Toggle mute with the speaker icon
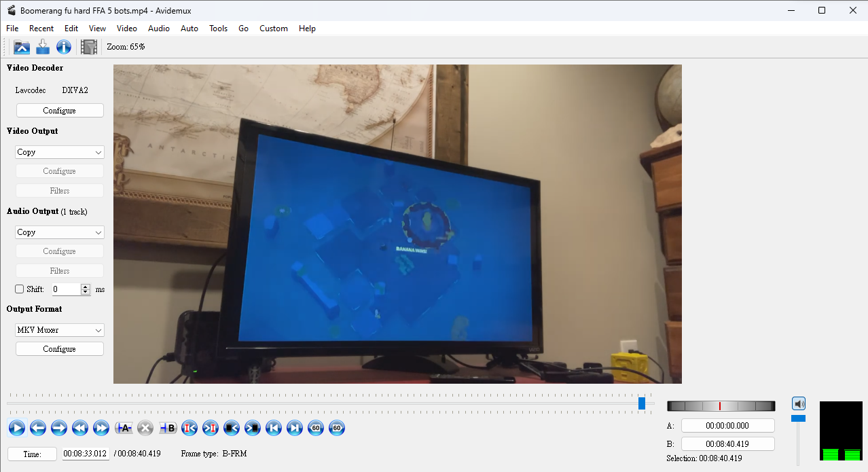868x472 pixels. coord(799,403)
